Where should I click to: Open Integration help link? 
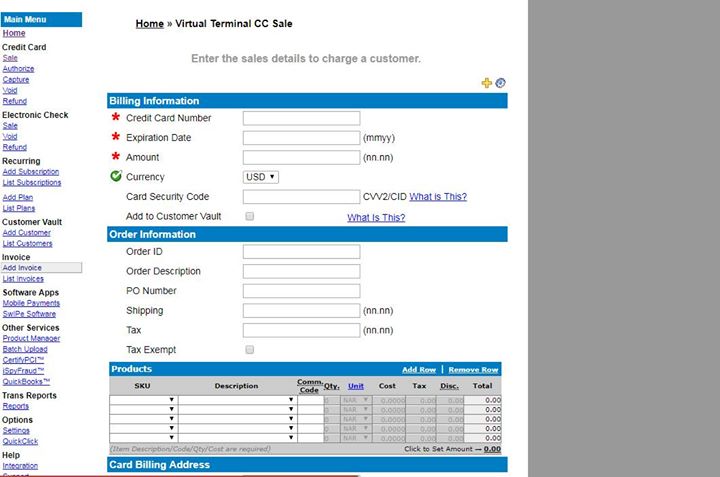20,466
